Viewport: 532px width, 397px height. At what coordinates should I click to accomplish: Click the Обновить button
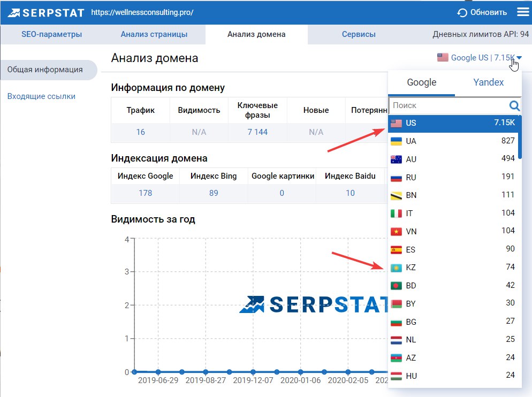[x=482, y=12]
